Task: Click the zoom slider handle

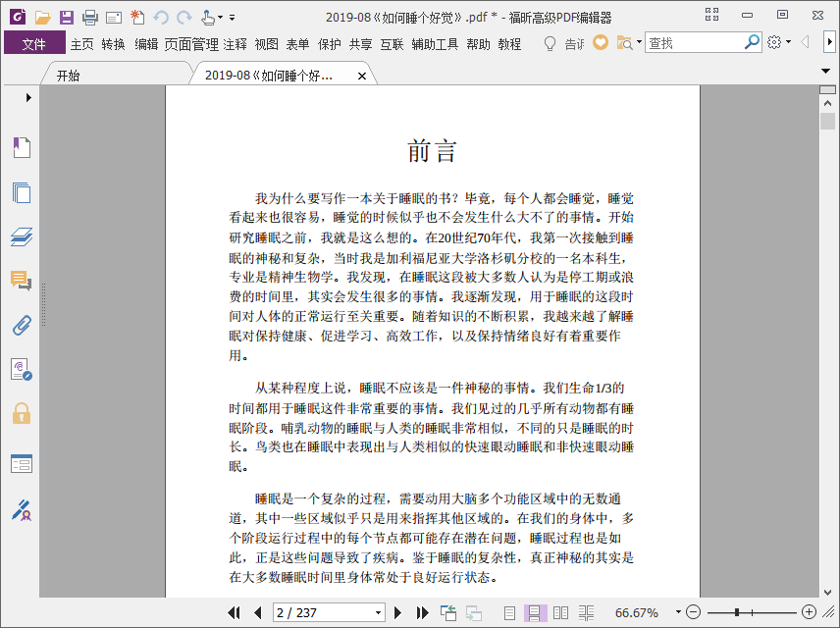Action: click(x=737, y=612)
